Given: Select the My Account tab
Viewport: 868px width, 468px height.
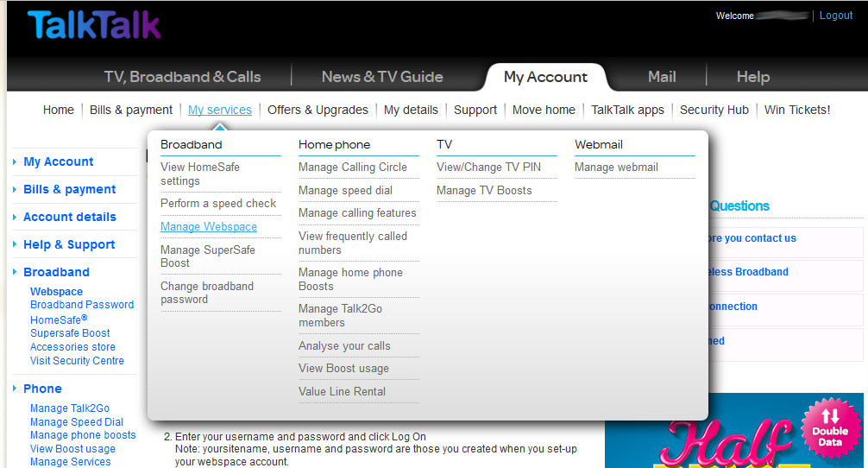Looking at the screenshot, I should (x=545, y=77).
